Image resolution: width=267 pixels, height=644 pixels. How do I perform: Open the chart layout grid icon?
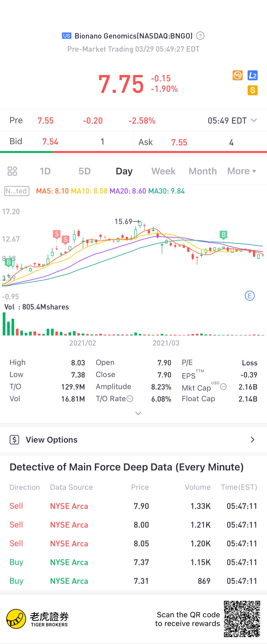coord(12,171)
